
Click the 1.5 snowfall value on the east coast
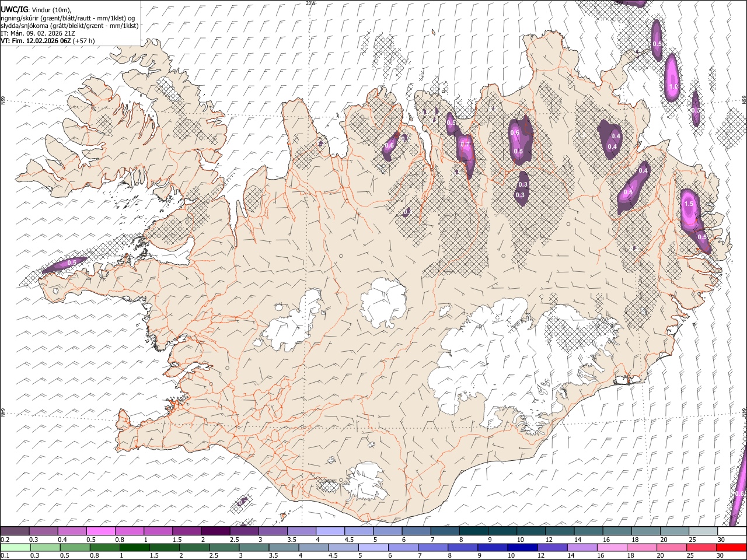(x=689, y=204)
